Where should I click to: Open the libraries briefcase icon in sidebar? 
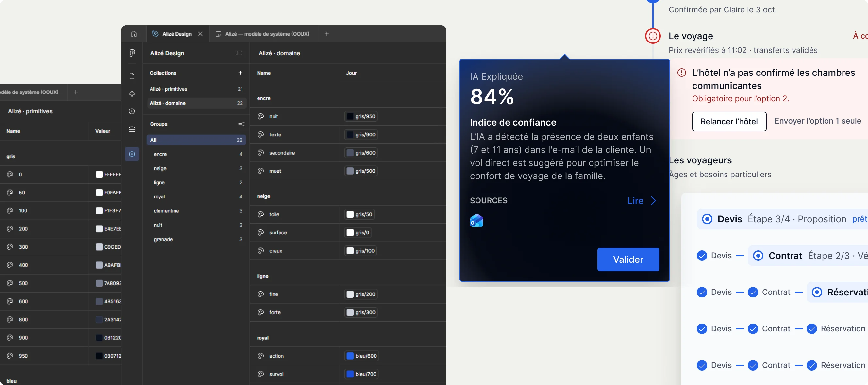pos(132,129)
